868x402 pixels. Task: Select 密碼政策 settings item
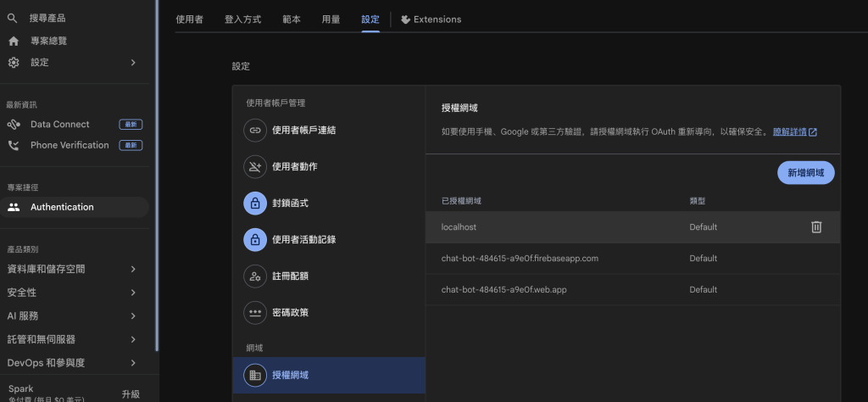coord(329,312)
